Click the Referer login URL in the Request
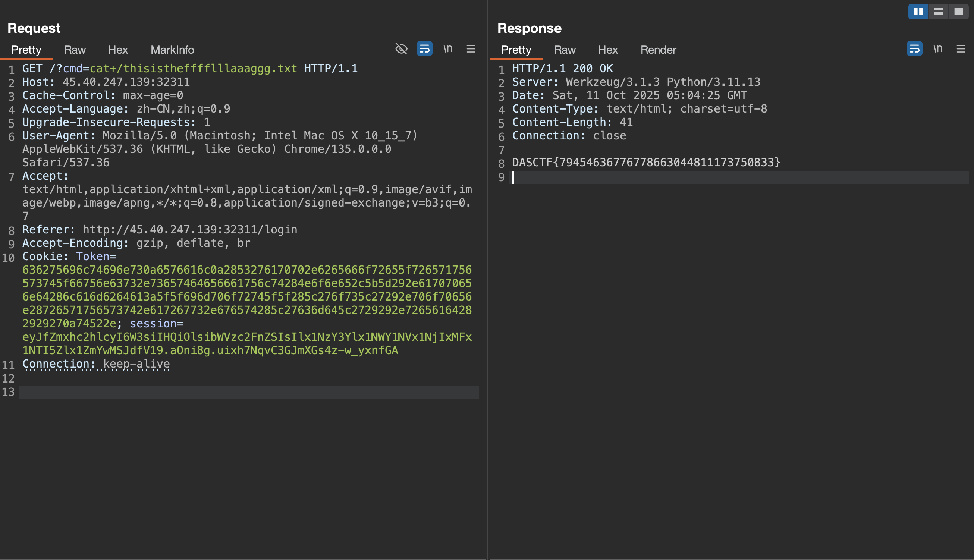The width and height of the screenshot is (974, 560). click(190, 230)
